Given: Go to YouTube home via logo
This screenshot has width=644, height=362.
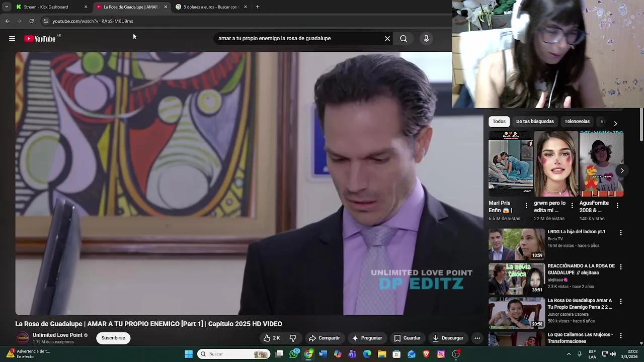Looking at the screenshot, I should pos(40,39).
